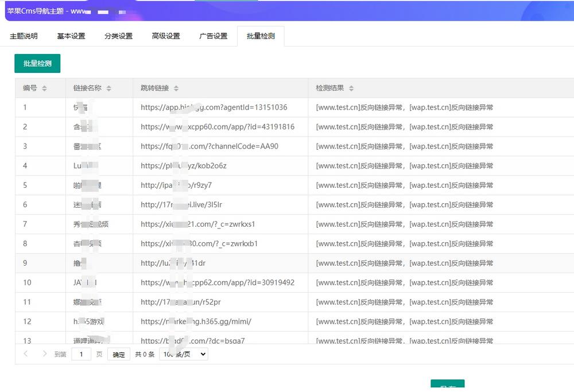The width and height of the screenshot is (574, 392).
Task: Select the h365.gg/mimi link cell in row 12
Action: point(196,321)
